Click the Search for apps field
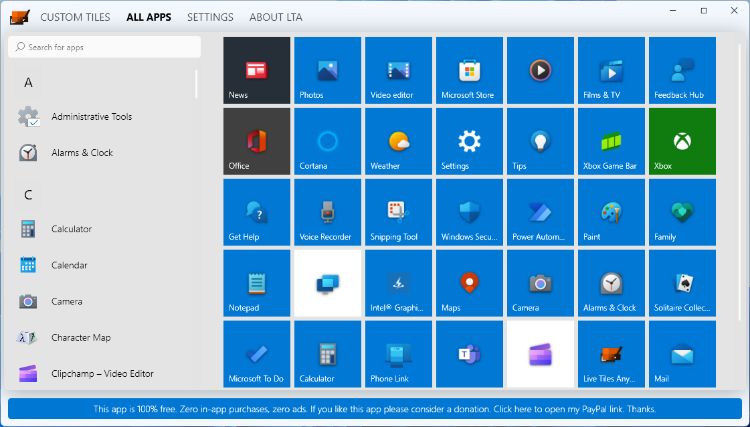 coord(104,47)
